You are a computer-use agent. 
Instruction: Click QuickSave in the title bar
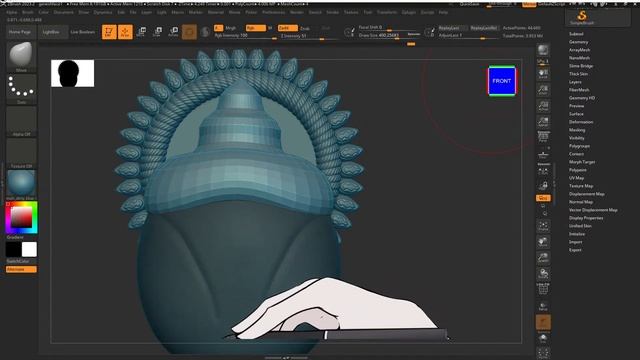coord(469,4)
